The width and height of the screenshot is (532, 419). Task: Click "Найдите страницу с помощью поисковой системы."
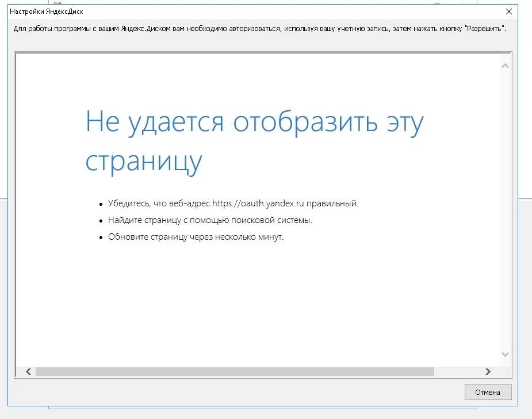pyautogui.click(x=210, y=220)
